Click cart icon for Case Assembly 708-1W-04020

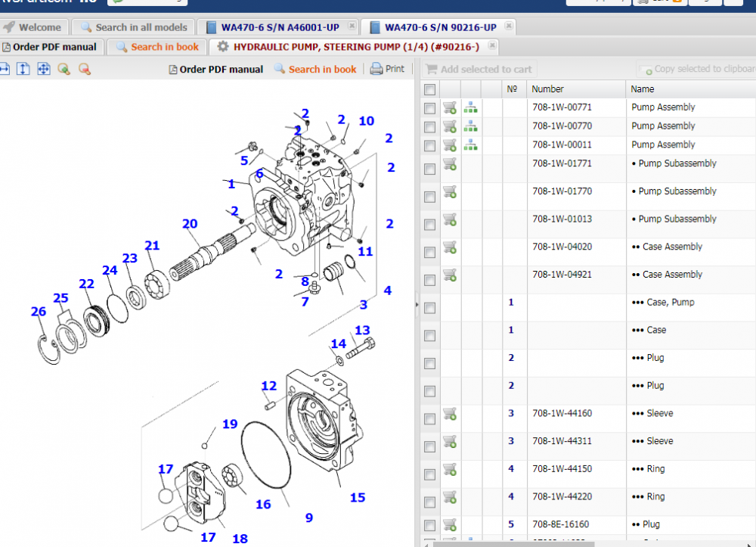[449, 247]
